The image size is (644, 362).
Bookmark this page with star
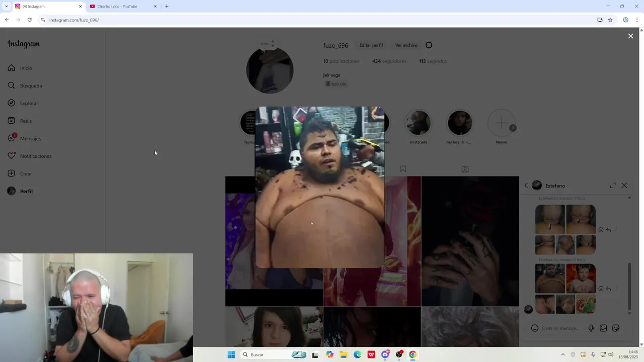pos(610,20)
